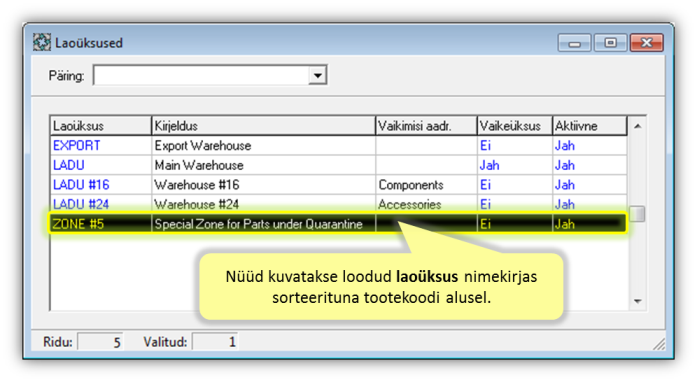The height and width of the screenshot is (382, 697).
Task: Click the Valitud count field showing 1
Action: coord(215,342)
